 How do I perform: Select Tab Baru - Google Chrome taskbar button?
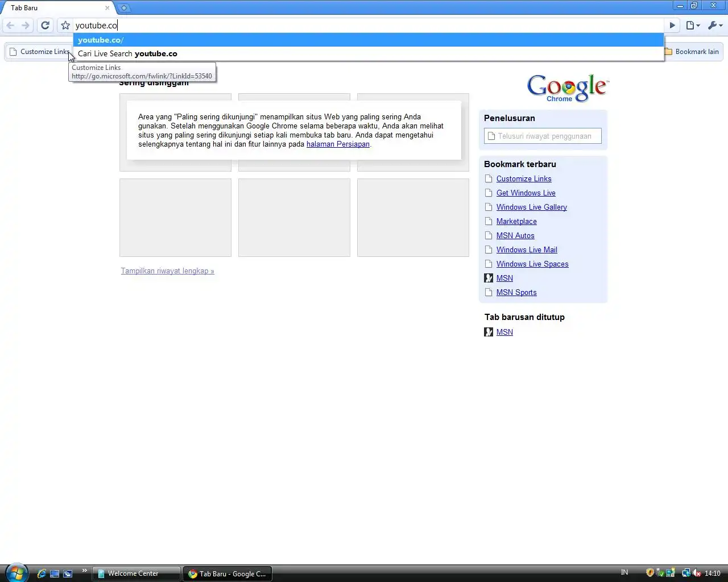pos(227,574)
